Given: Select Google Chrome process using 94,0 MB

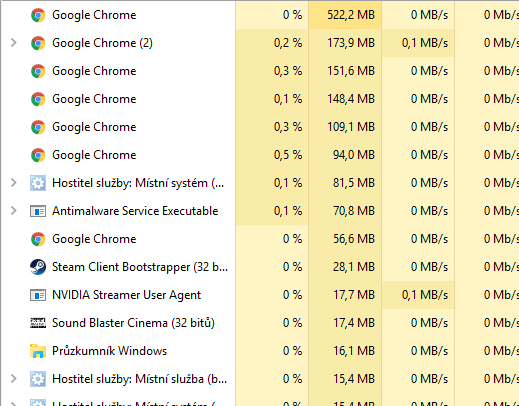Looking at the screenshot, I should (94, 155).
